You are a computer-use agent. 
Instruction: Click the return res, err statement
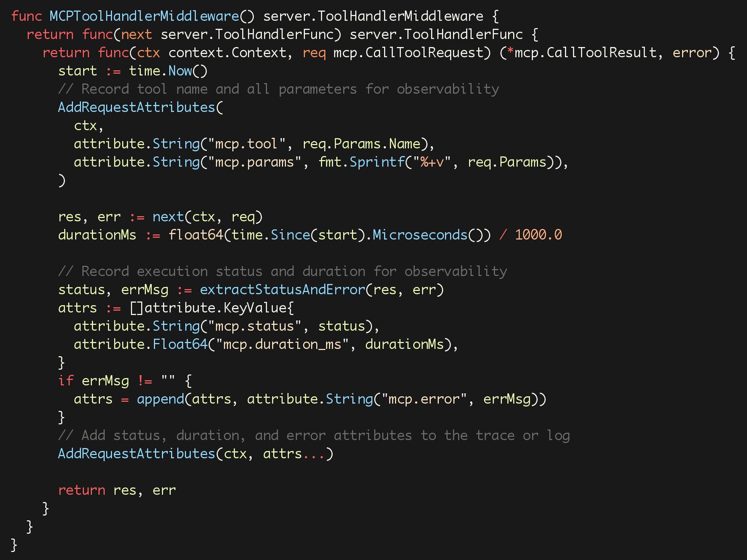click(117, 490)
